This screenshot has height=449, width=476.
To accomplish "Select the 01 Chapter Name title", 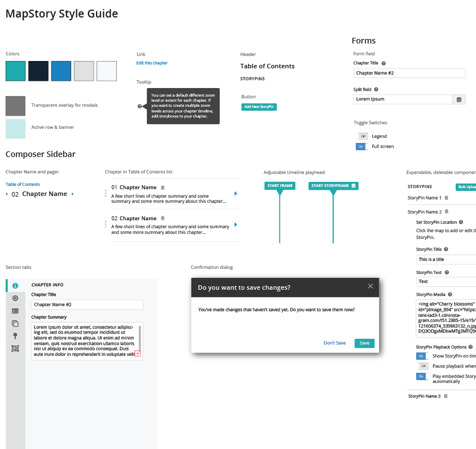I will pyautogui.click(x=134, y=188).
